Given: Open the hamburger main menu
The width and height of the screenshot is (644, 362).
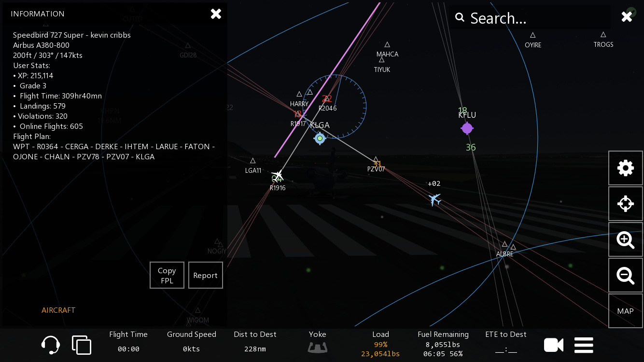Looking at the screenshot, I should click(584, 345).
